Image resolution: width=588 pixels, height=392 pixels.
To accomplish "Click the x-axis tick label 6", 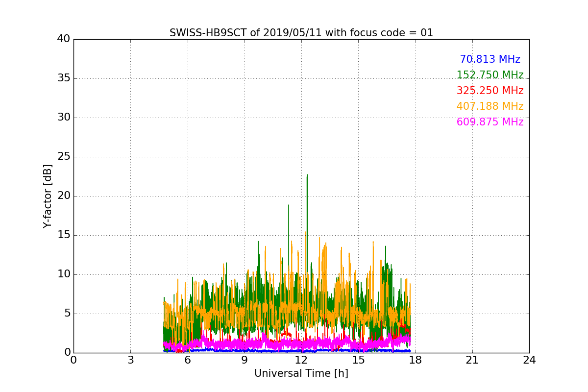I will pos(187,360).
